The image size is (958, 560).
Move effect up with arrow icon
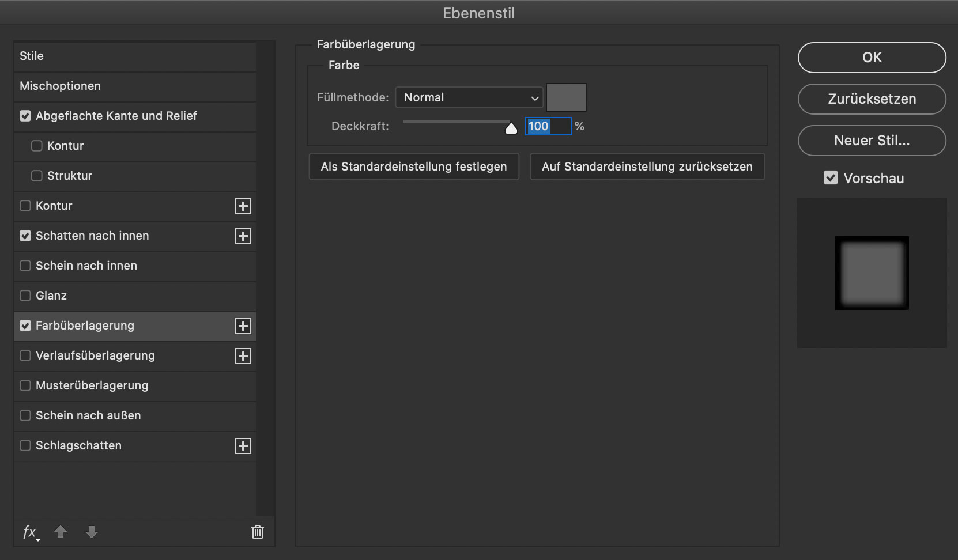tap(61, 531)
